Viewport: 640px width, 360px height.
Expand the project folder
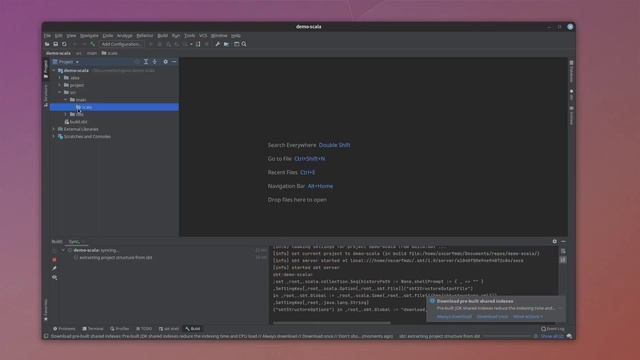click(60, 85)
